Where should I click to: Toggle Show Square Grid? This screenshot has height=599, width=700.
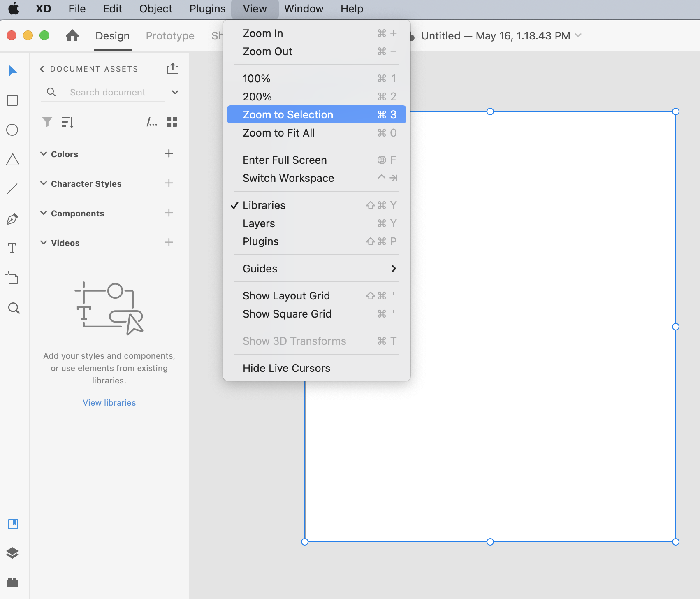pyautogui.click(x=287, y=314)
